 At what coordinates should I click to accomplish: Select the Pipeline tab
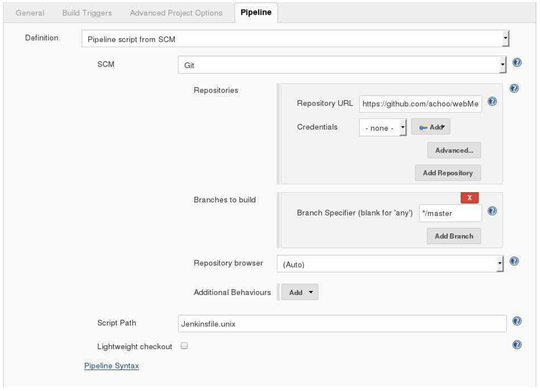pos(256,12)
